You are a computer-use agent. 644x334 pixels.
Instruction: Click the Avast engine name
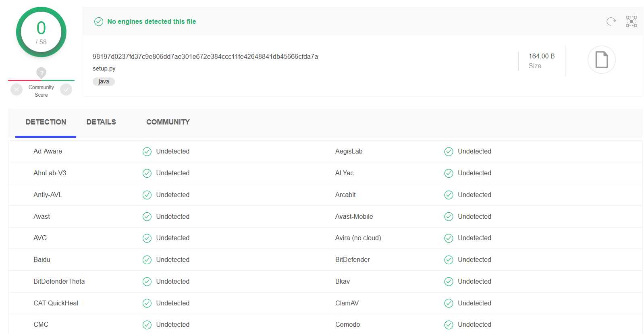pos(42,217)
